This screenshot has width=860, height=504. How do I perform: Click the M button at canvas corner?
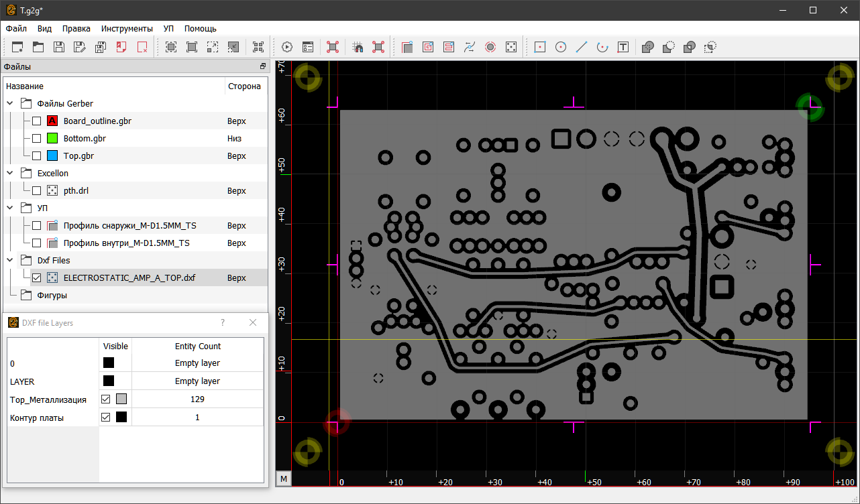click(x=284, y=479)
